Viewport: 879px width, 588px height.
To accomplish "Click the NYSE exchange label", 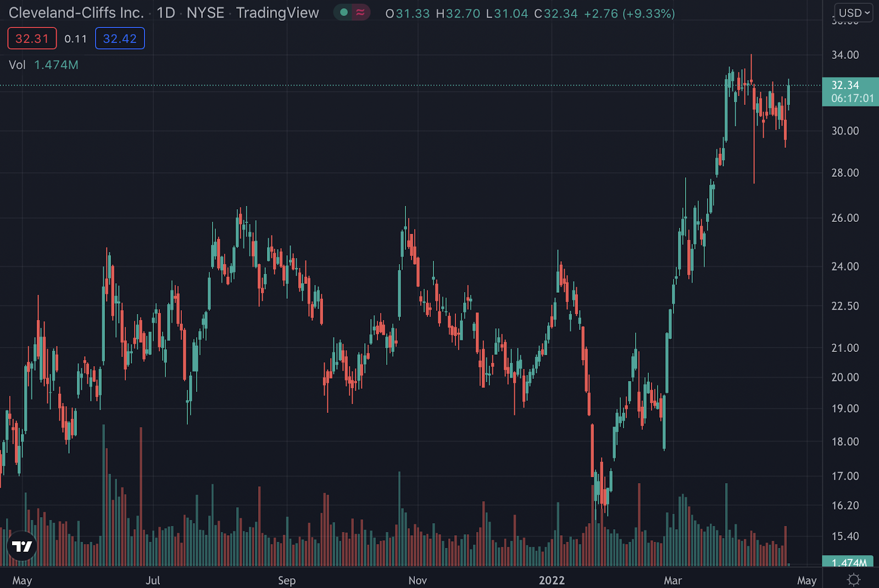I will point(205,13).
